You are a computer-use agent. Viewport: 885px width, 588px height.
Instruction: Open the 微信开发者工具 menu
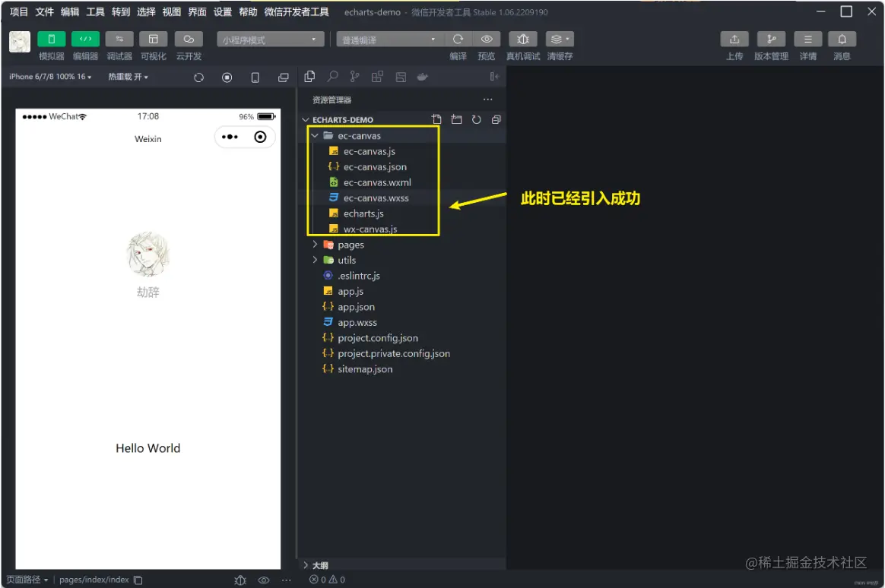pos(297,12)
